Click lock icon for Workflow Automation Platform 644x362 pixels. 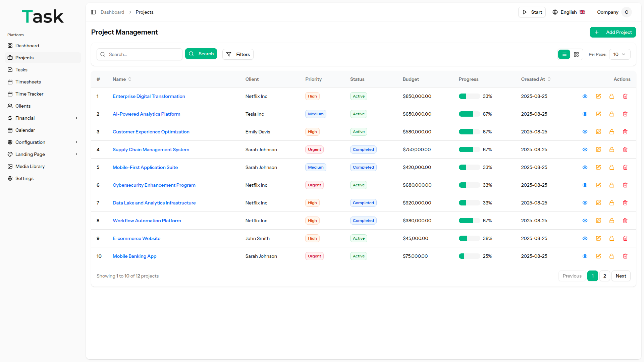coord(611,221)
